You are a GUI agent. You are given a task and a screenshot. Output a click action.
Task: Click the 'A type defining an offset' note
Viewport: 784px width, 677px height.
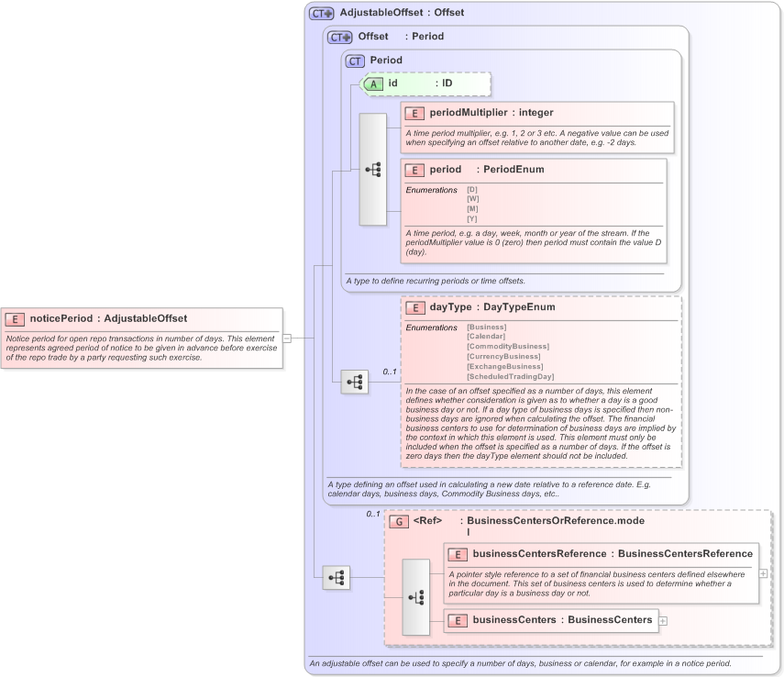pyautogui.click(x=490, y=489)
